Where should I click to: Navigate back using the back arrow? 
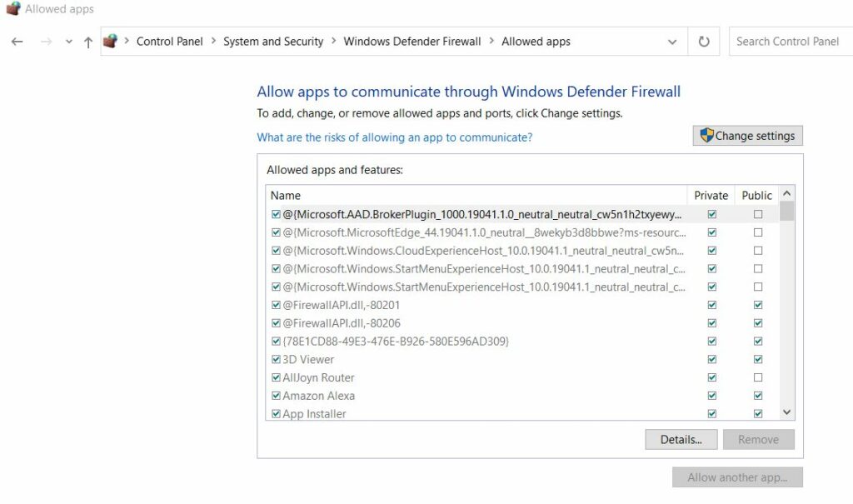[17, 41]
